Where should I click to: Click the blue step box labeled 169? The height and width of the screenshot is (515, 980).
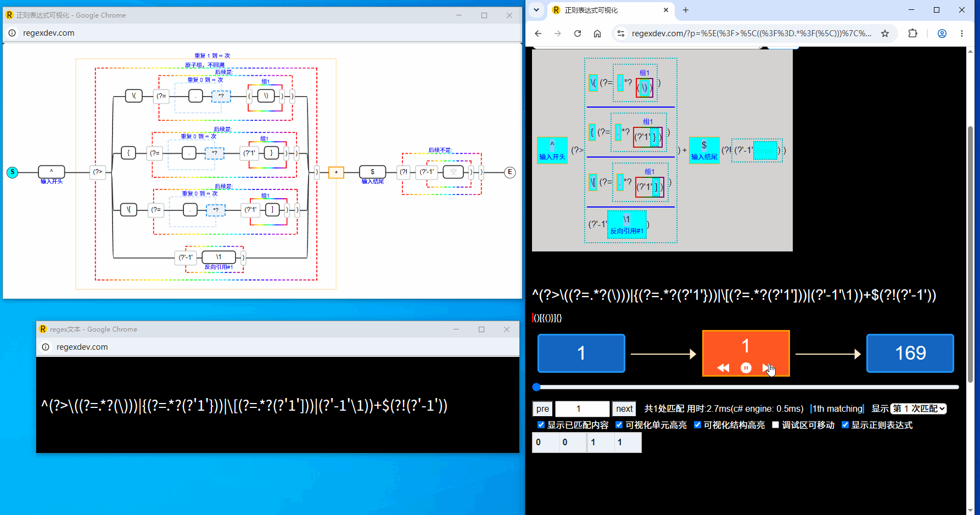[x=910, y=353]
